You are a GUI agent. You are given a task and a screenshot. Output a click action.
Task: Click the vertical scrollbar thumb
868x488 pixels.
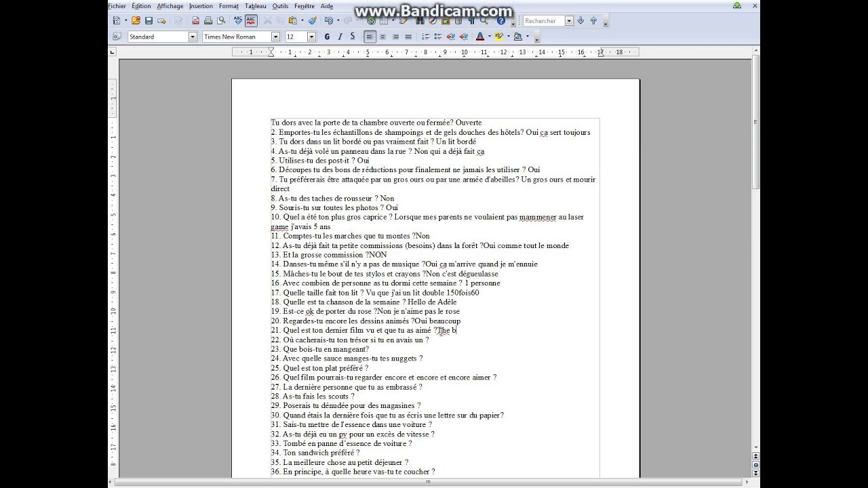(756, 123)
